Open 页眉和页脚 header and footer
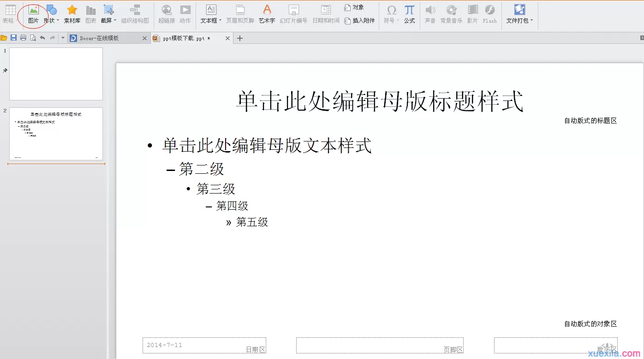 [x=240, y=14]
